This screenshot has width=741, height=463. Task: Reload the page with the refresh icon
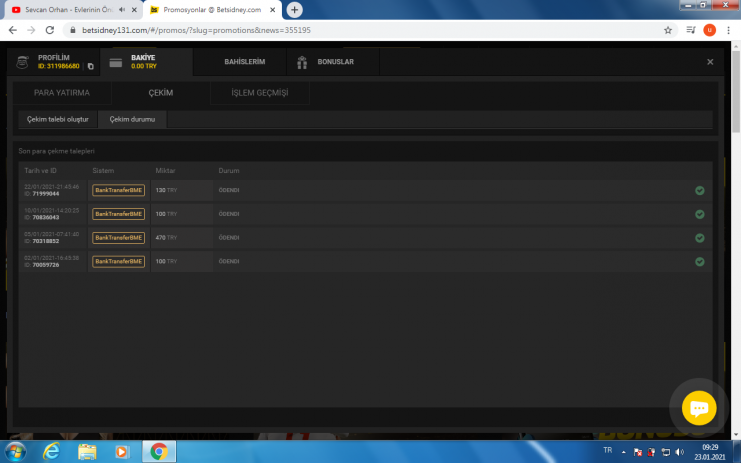click(x=49, y=30)
